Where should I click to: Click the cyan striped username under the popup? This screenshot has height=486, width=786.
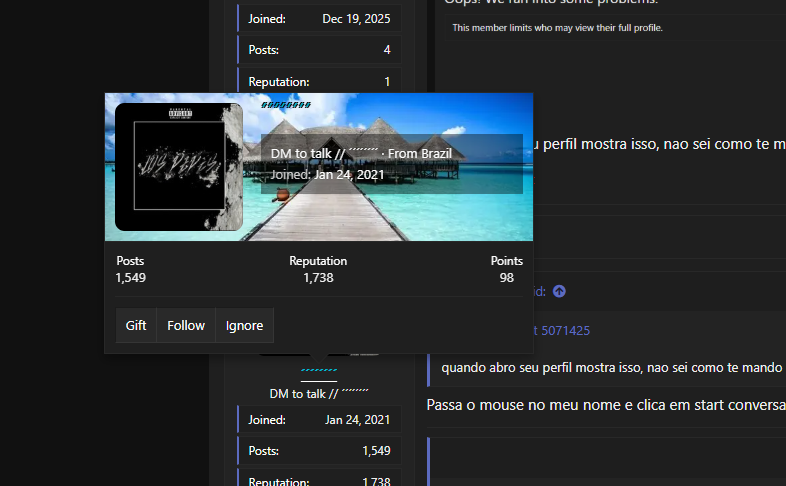click(319, 370)
